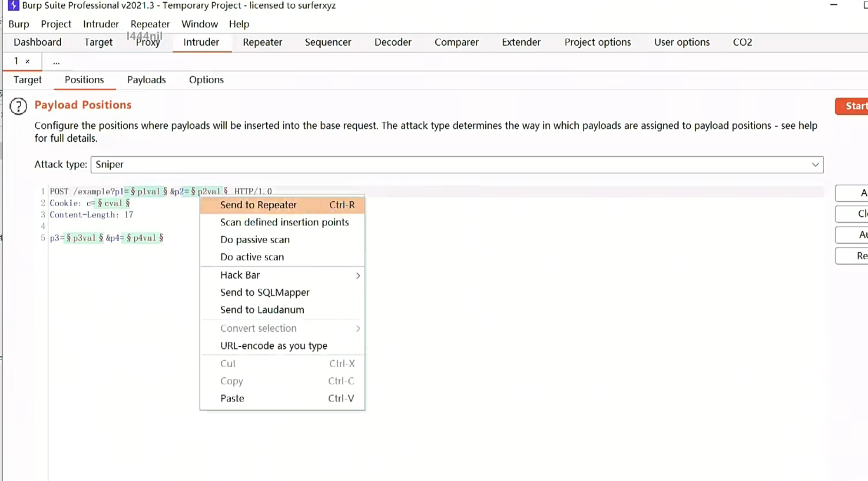Expand the Convert selection submenu arrow

point(358,328)
